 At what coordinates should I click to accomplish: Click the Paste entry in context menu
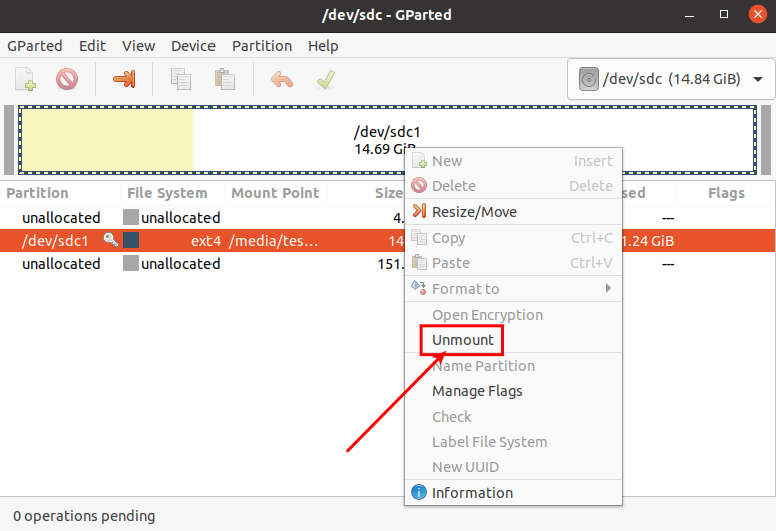(x=513, y=263)
